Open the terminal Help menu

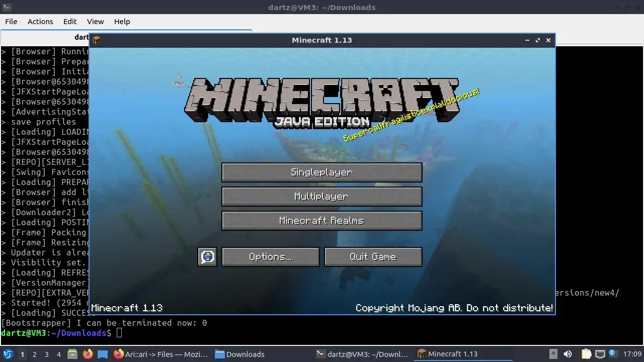pyautogui.click(x=122, y=22)
